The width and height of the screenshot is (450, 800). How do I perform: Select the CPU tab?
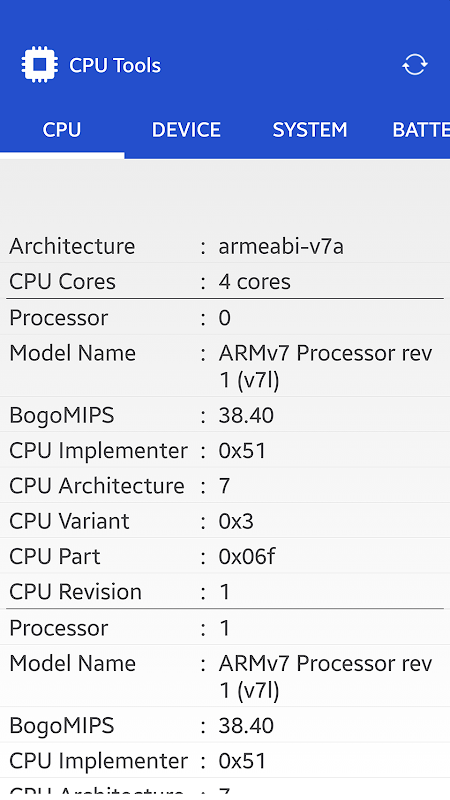tap(62, 130)
